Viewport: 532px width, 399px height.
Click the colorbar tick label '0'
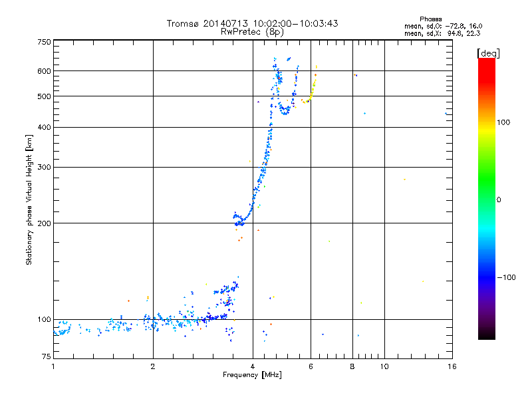click(499, 200)
